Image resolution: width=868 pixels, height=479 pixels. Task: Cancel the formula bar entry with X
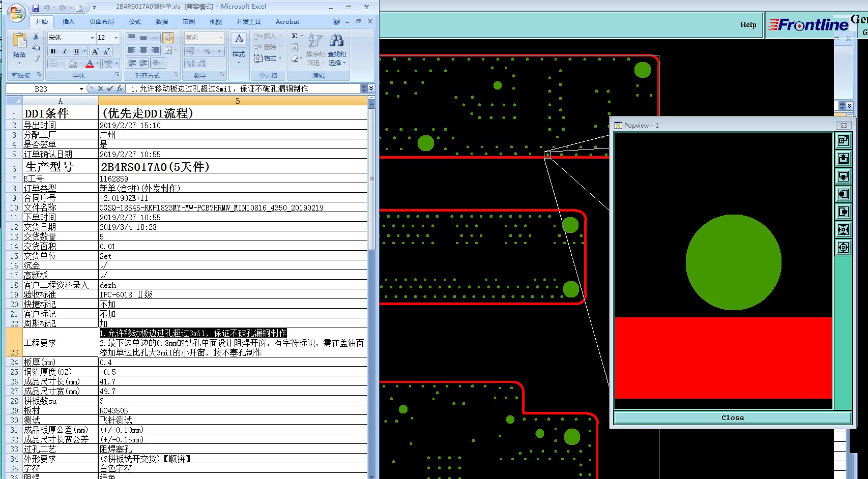click(x=100, y=88)
